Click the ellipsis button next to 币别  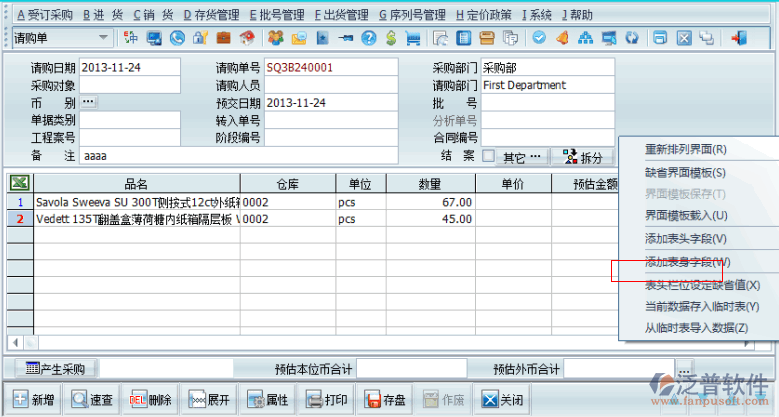[89, 103]
